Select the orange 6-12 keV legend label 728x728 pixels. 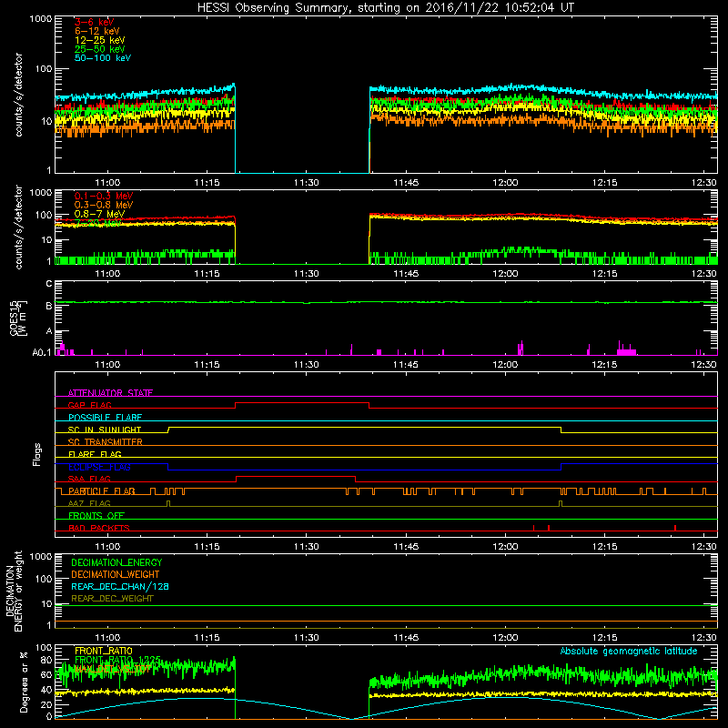click(x=96, y=31)
